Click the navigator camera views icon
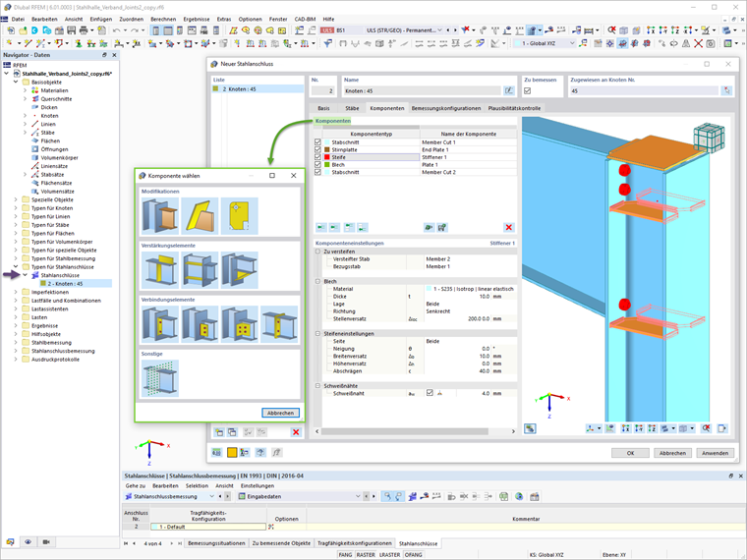747x560 pixels. (x=46, y=542)
